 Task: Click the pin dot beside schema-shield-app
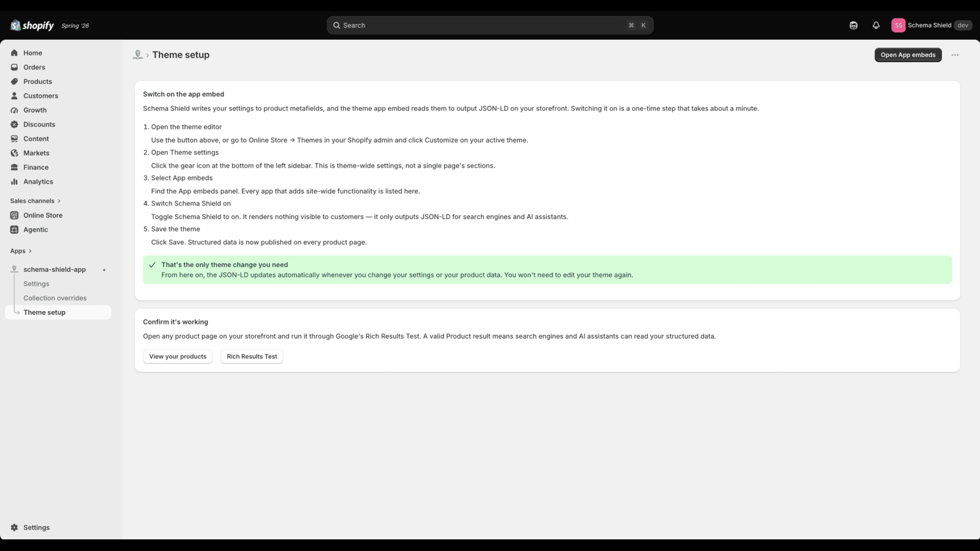pos(104,270)
